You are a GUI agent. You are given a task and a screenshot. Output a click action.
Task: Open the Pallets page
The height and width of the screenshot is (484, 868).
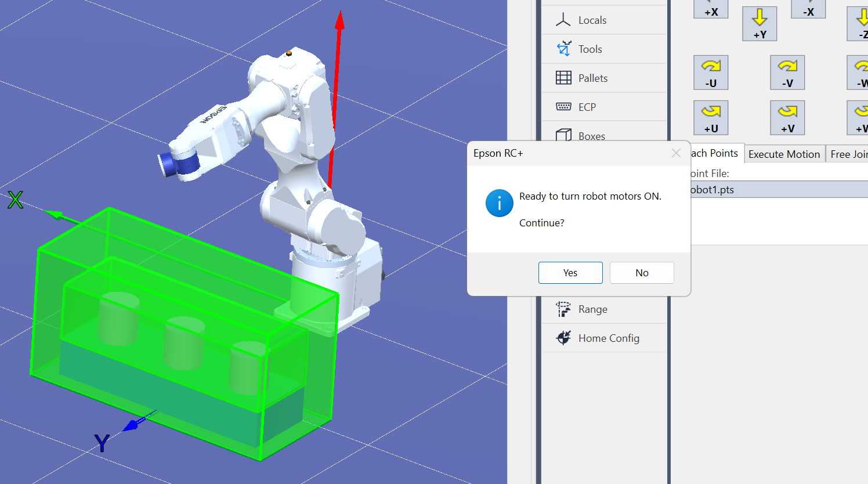coord(604,78)
